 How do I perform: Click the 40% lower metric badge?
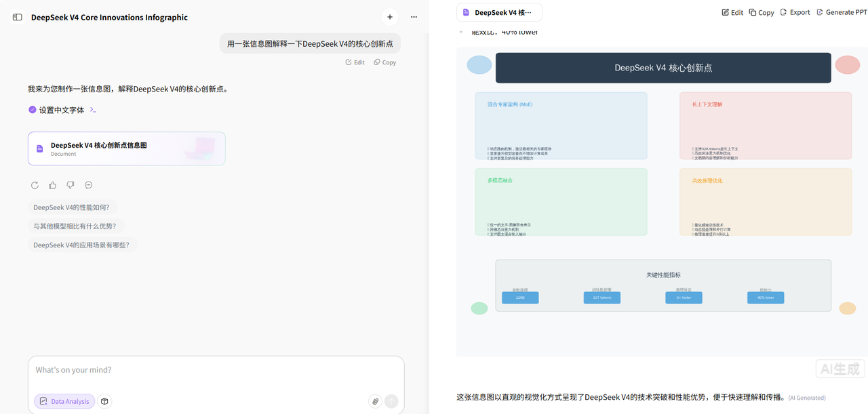click(x=766, y=297)
